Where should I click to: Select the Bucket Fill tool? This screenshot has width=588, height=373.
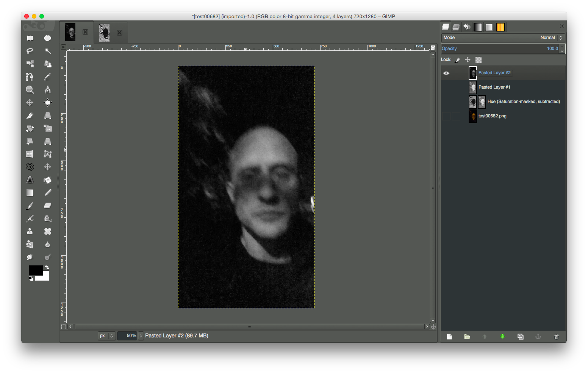click(x=47, y=180)
